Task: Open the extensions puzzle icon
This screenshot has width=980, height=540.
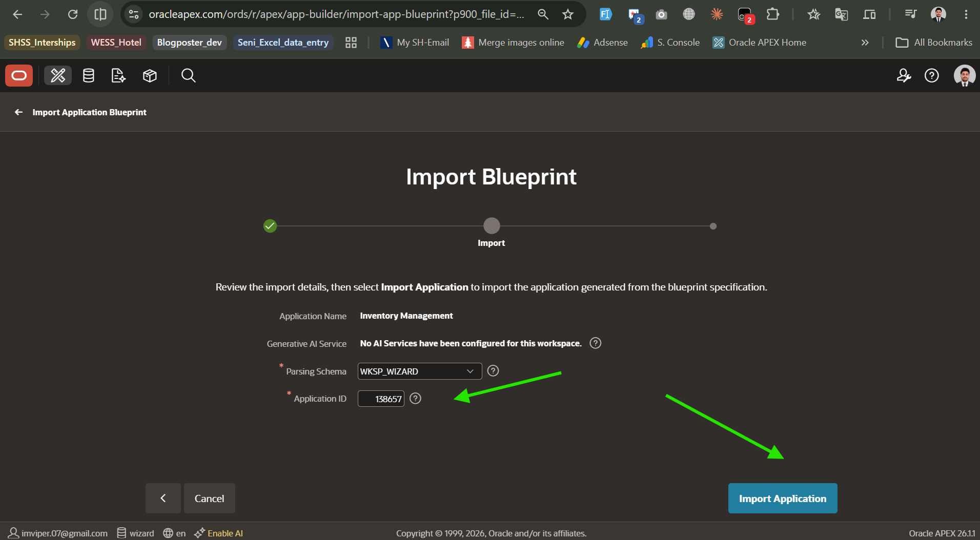Action: pos(773,14)
